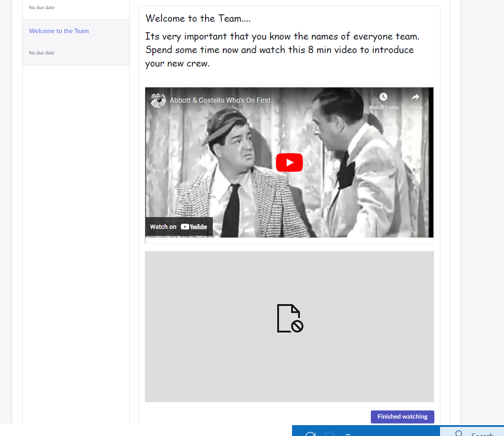Viewport: 504px width, 436px height.
Task: Click the Search box in bottom bar
Action: 472,432
